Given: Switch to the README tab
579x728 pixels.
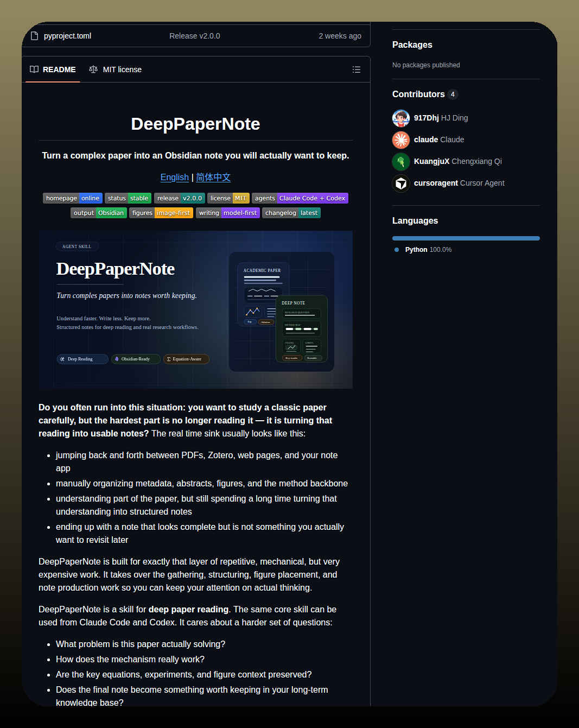Looking at the screenshot, I should [x=53, y=69].
